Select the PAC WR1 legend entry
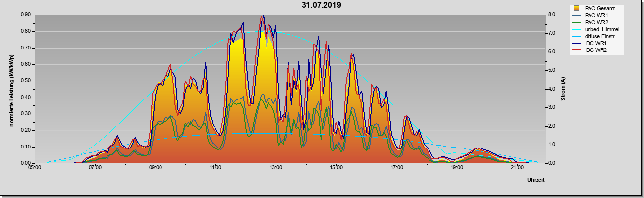Screen dimensions: 644x198 (592, 15)
